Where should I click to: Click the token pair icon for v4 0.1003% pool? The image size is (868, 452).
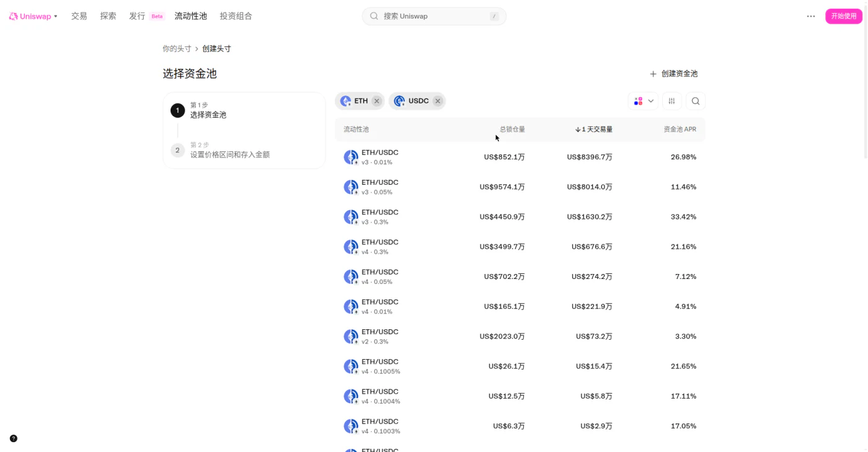click(351, 426)
